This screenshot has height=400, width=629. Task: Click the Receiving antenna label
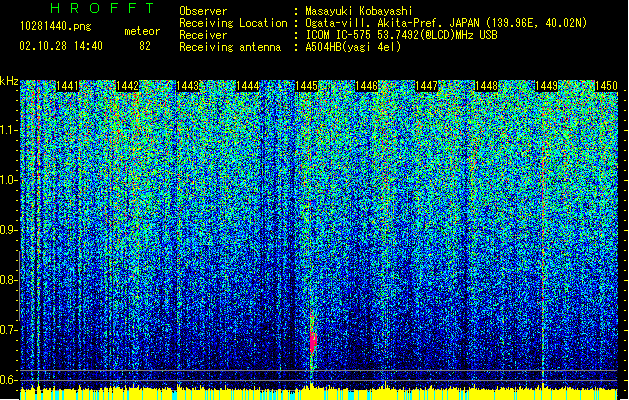(230, 47)
